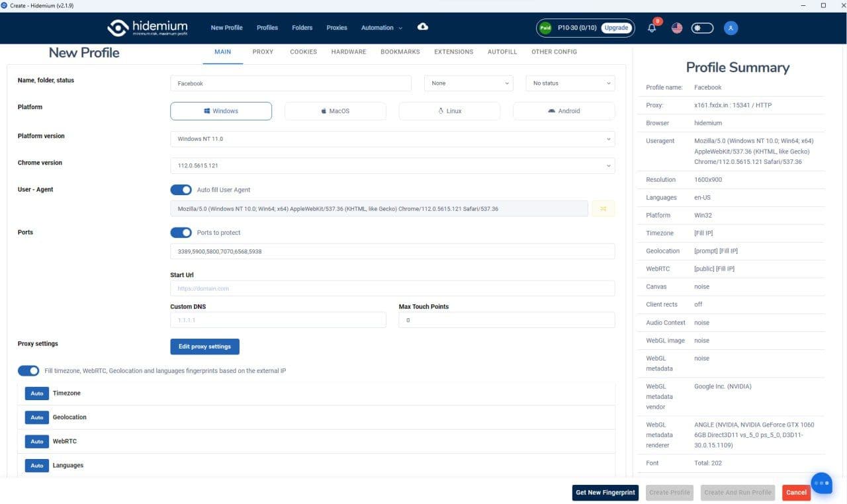Open the notifications bell
Screen dimensions: 847x504
click(652, 28)
